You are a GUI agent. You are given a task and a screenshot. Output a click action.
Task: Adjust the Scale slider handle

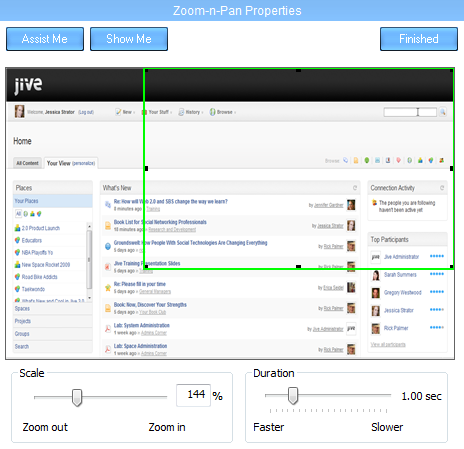(x=77, y=397)
